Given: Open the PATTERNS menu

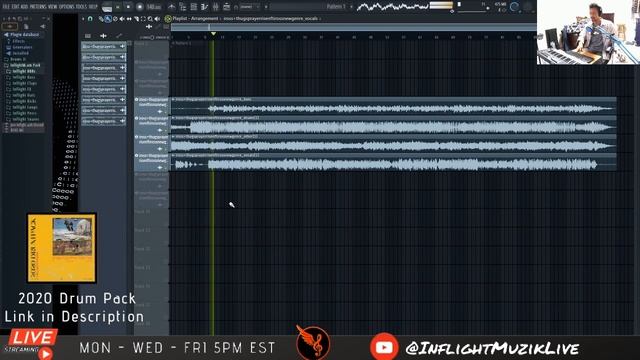Looking at the screenshot, I should (39, 7).
